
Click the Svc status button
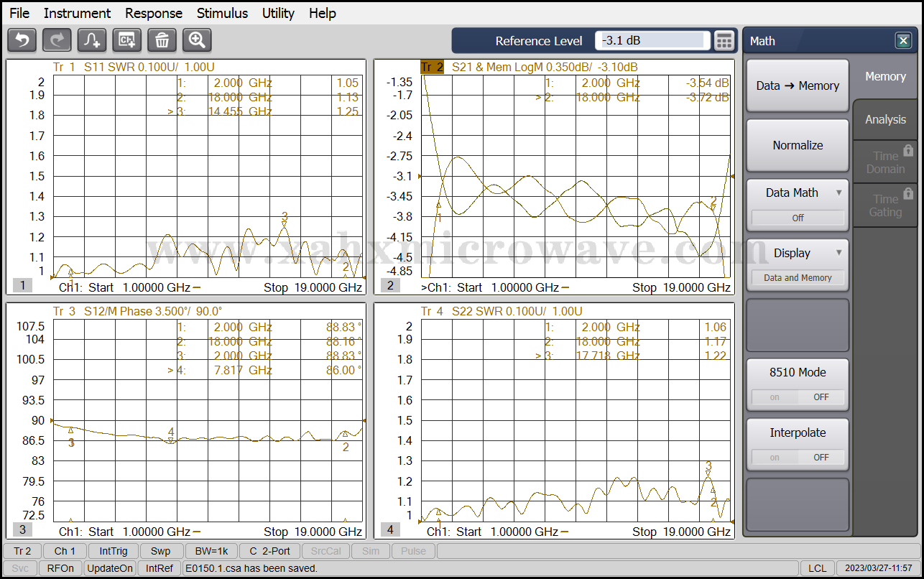pos(21,568)
